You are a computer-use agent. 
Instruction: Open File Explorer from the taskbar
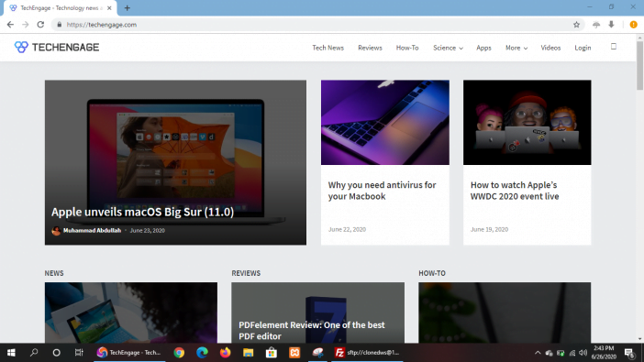click(248, 353)
